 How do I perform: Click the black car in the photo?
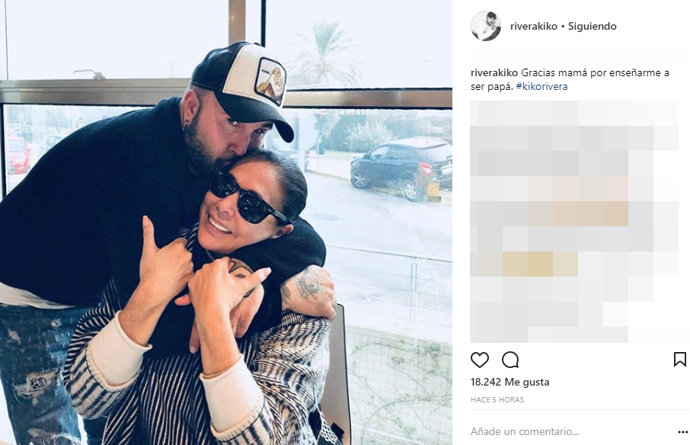click(401, 168)
